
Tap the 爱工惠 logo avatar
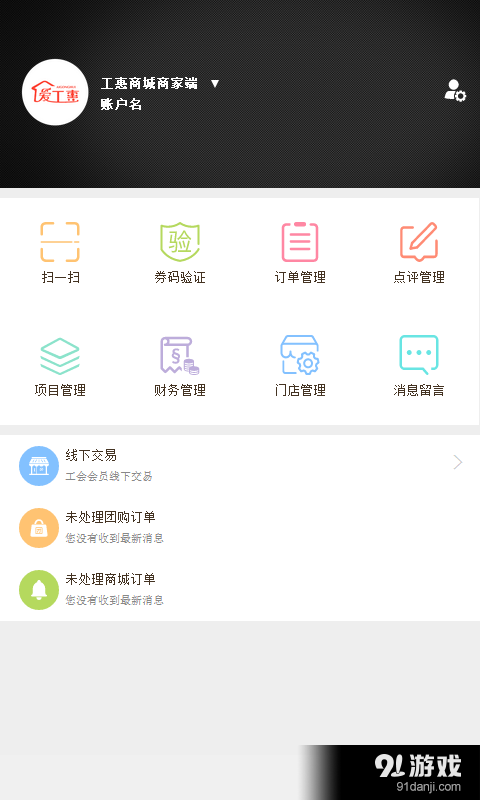pyautogui.click(x=55, y=92)
